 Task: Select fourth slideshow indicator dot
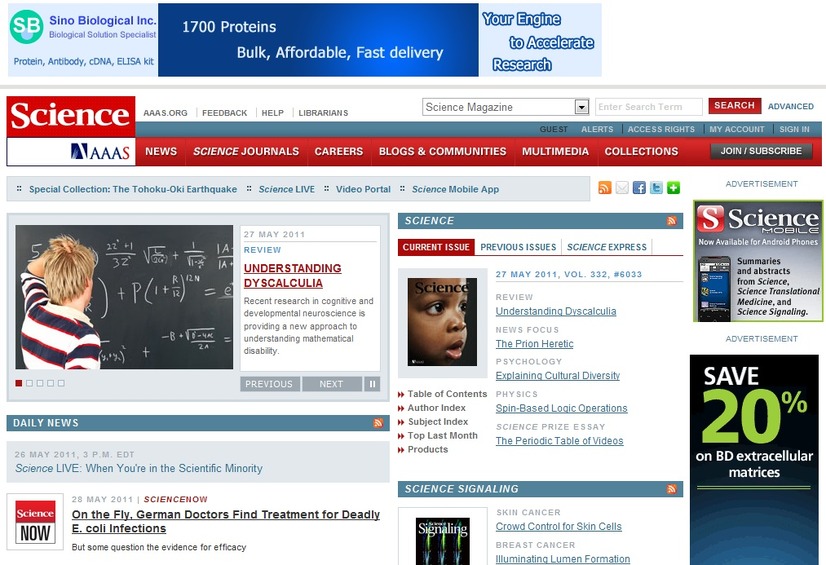[x=51, y=383]
